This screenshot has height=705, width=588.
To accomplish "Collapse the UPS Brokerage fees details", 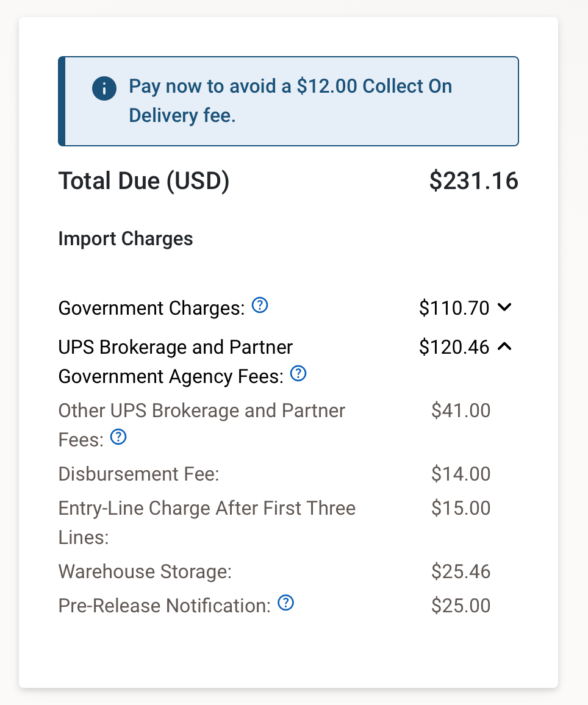I will pos(504,346).
